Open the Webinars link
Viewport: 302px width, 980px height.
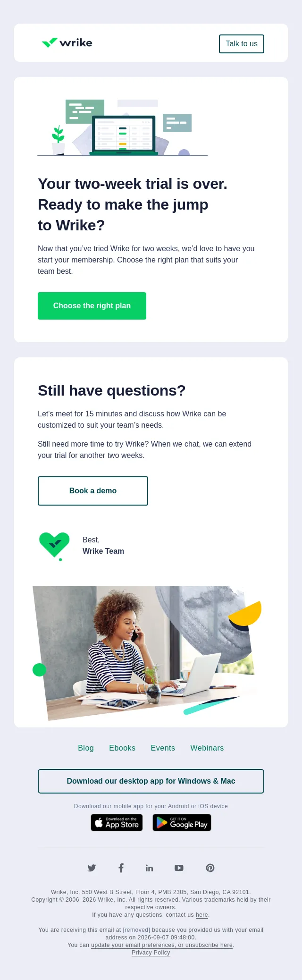tap(207, 748)
